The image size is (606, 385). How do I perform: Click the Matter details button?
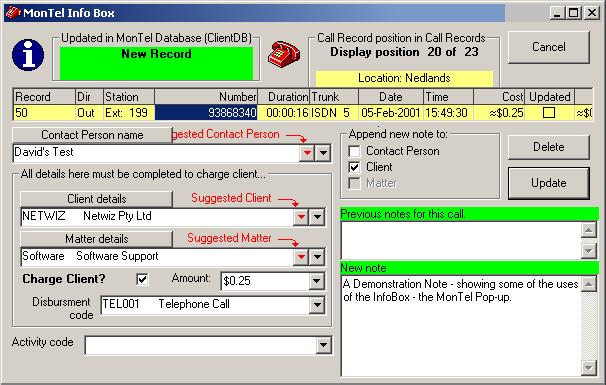97,239
